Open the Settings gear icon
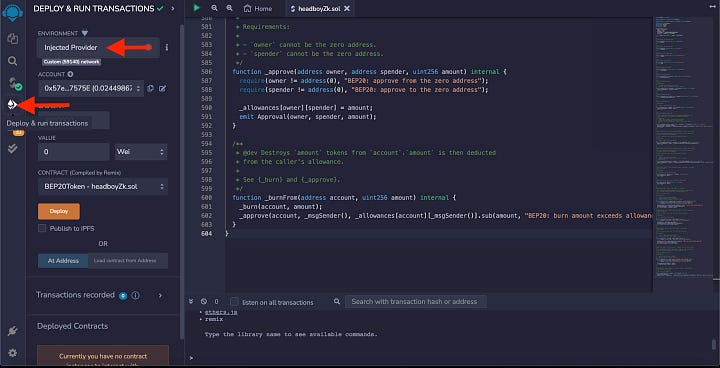Image resolution: width=720 pixels, height=368 pixels. 12,353
